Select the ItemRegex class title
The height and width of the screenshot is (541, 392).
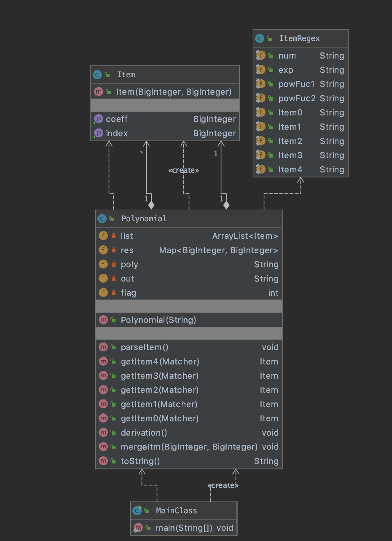click(x=299, y=38)
